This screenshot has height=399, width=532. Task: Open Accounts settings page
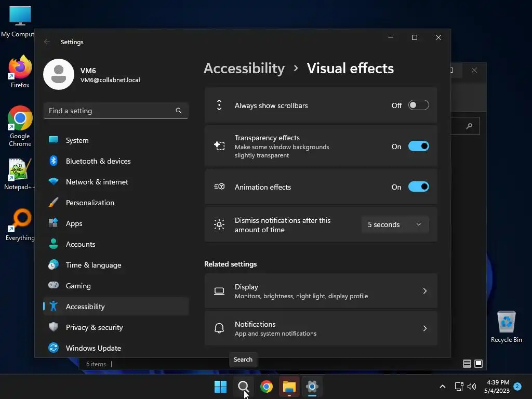click(116, 244)
